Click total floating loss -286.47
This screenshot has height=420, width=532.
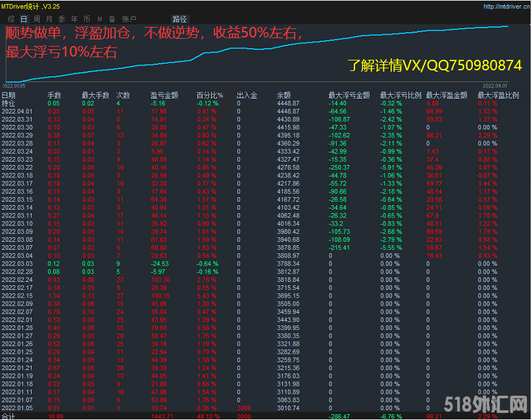339,416
